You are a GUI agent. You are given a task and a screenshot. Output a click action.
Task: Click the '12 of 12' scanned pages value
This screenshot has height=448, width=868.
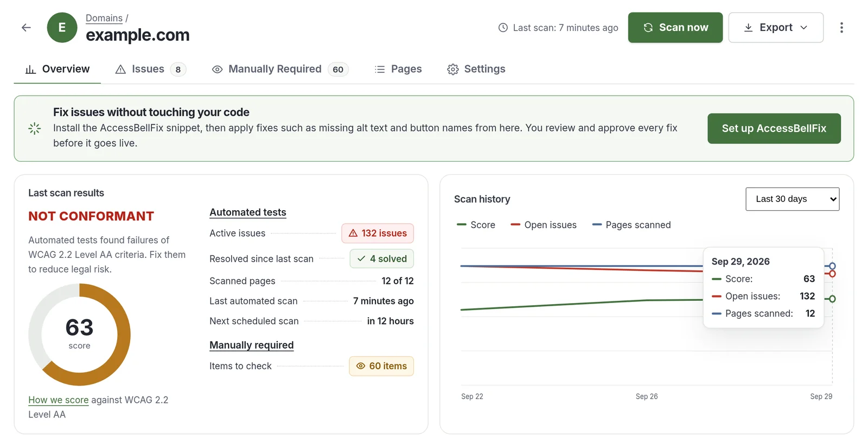click(x=398, y=281)
